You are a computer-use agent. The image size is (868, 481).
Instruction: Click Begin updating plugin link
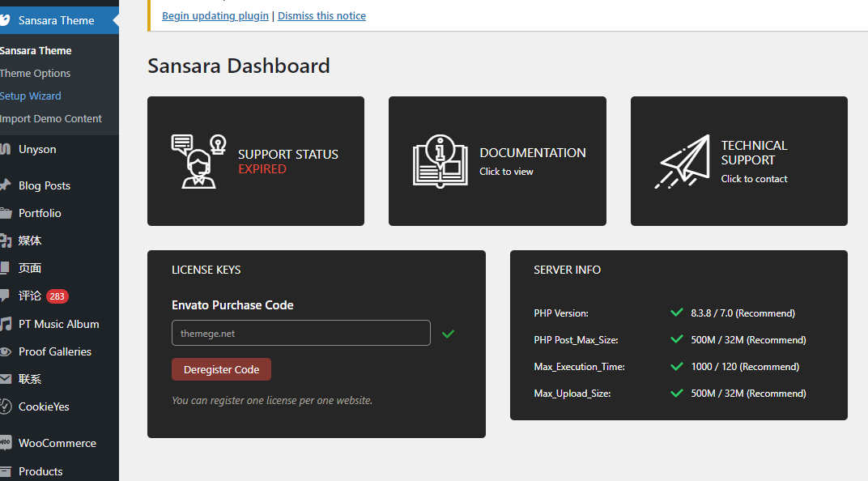tap(215, 15)
